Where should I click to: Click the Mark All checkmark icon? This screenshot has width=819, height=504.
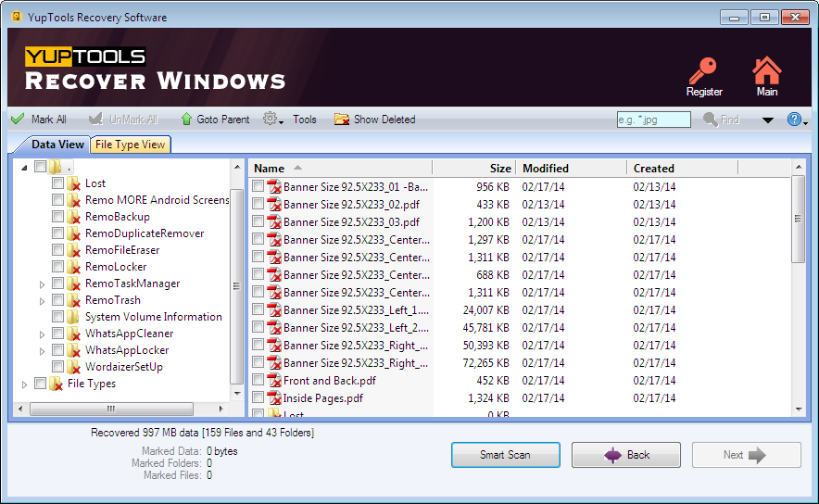(x=18, y=120)
